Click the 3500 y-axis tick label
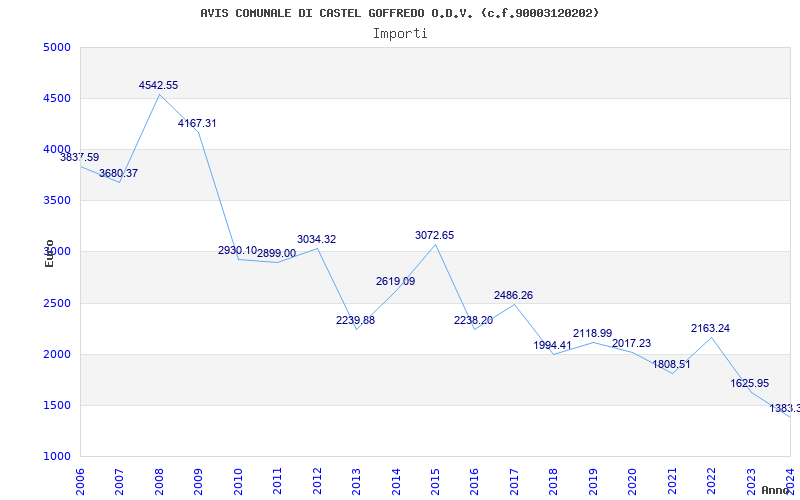The width and height of the screenshot is (800, 500). coord(55,201)
